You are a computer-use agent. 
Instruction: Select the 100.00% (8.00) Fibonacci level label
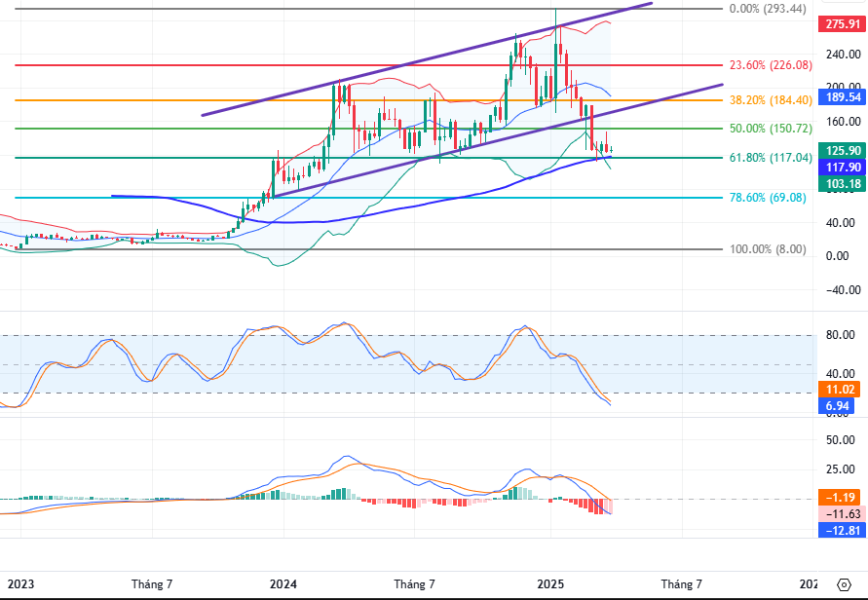(x=768, y=249)
